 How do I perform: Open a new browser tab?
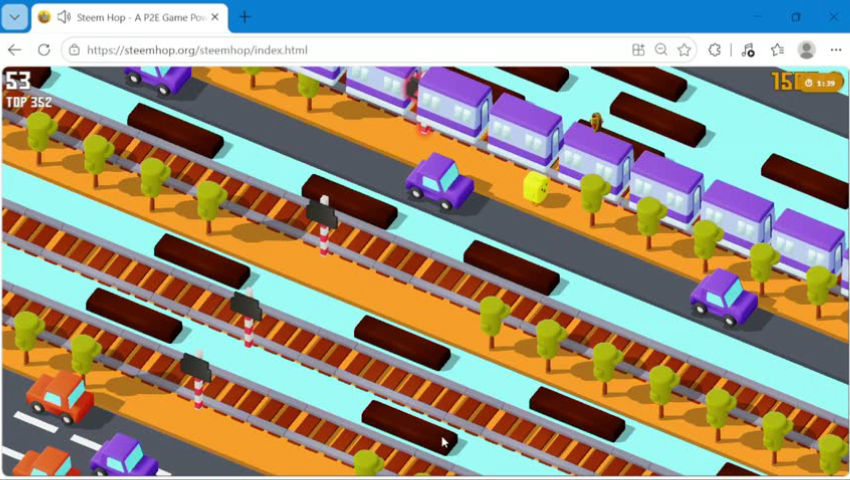tap(245, 17)
